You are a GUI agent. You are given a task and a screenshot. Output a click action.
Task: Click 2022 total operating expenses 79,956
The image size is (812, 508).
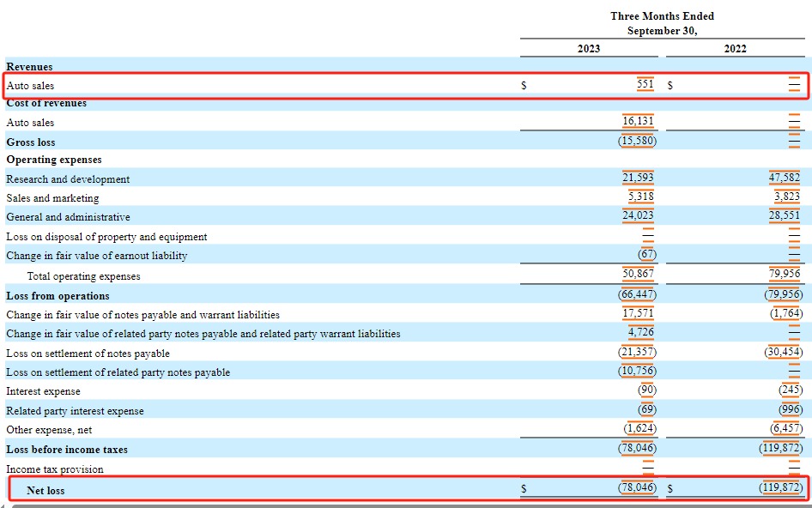[x=784, y=274]
